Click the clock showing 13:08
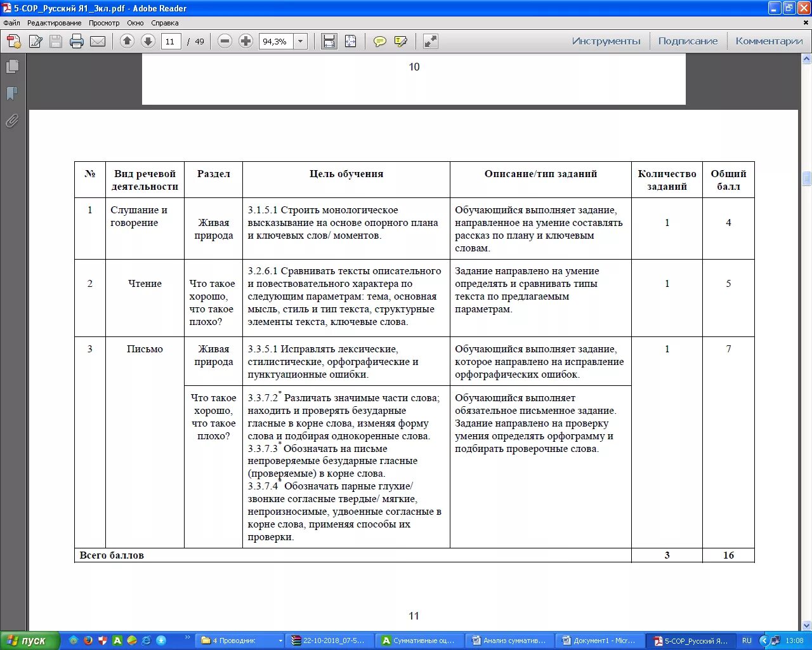The height and width of the screenshot is (650, 812). [x=794, y=640]
